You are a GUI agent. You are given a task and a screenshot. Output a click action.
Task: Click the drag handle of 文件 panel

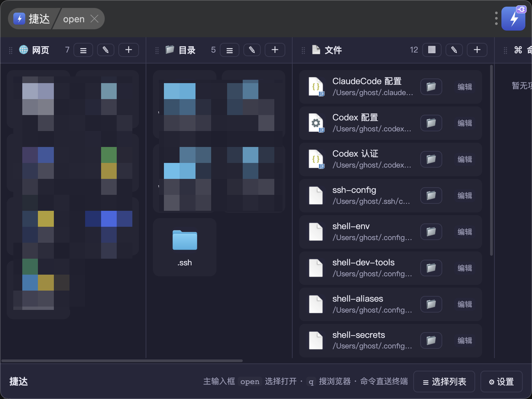coord(303,50)
